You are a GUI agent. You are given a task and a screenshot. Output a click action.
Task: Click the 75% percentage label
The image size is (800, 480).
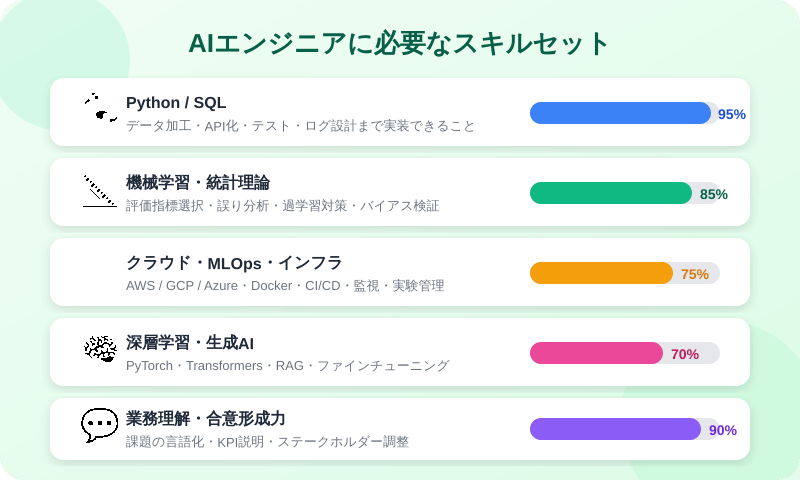[694, 274]
